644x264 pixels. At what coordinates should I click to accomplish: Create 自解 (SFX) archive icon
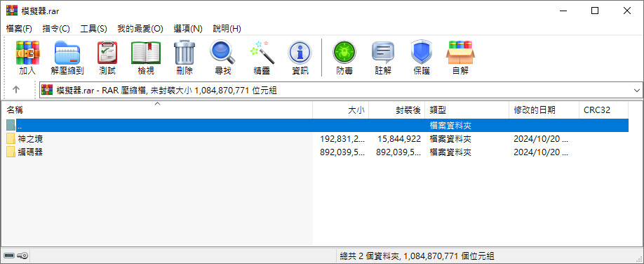click(460, 53)
